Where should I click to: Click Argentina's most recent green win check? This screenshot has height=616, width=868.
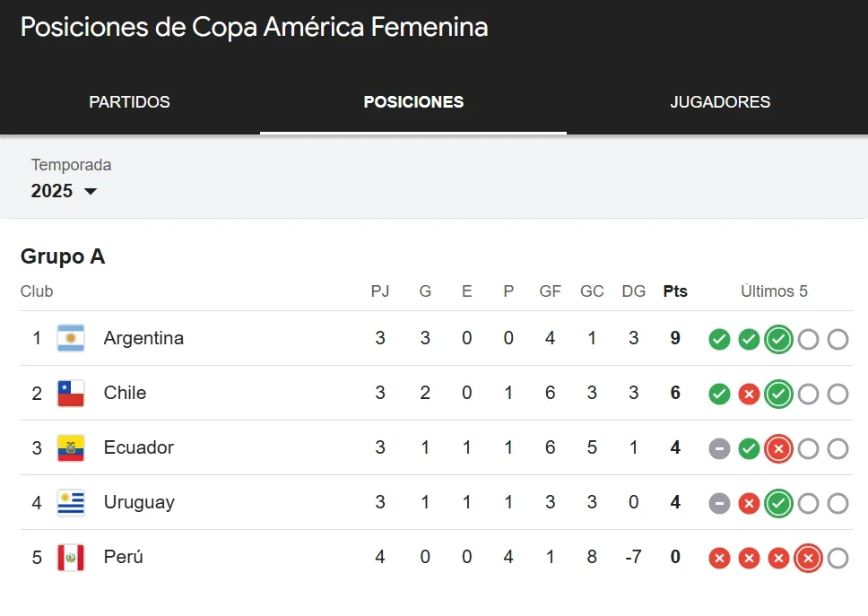click(778, 339)
